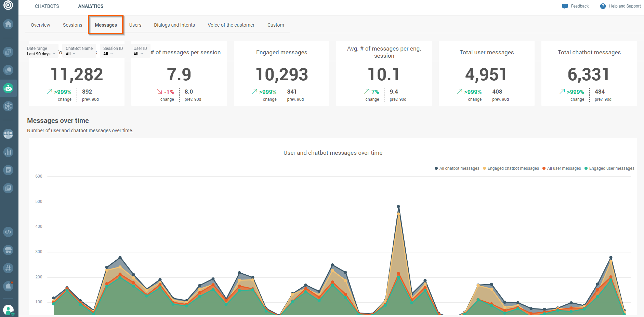Open the Help and Support icon
This screenshot has width=644, height=317.
[x=603, y=6]
